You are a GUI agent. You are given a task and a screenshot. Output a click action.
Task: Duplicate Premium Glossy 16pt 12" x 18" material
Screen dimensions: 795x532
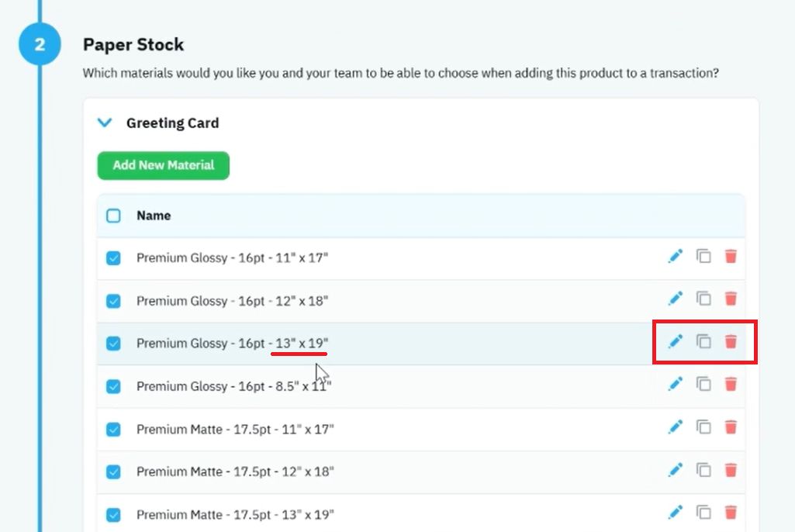tap(703, 299)
